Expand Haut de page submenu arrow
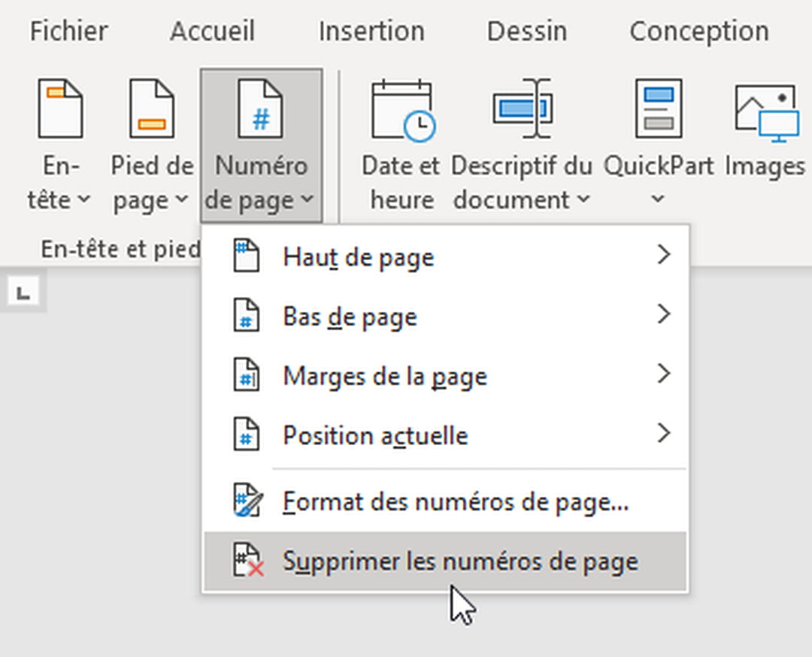 [663, 254]
